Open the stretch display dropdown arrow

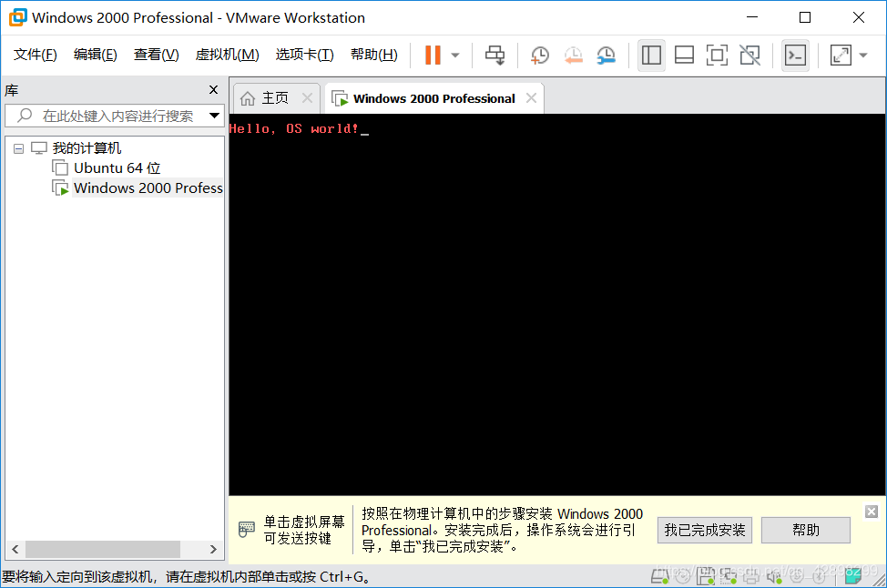click(863, 56)
